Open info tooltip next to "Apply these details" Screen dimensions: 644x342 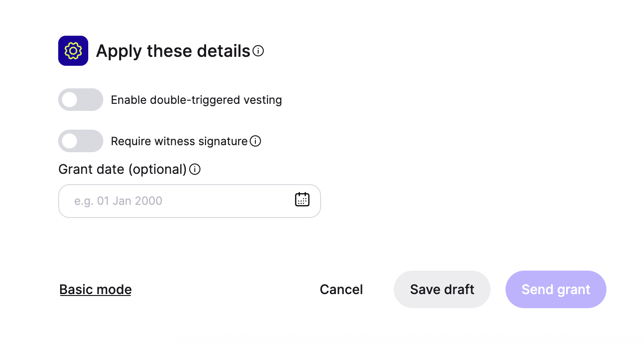pos(258,51)
